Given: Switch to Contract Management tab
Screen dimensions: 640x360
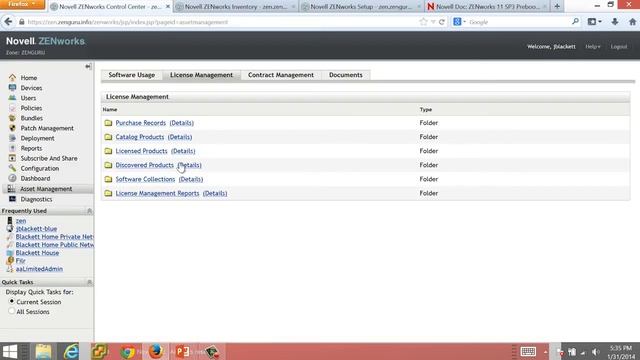Looking at the screenshot, I should [x=281, y=75].
